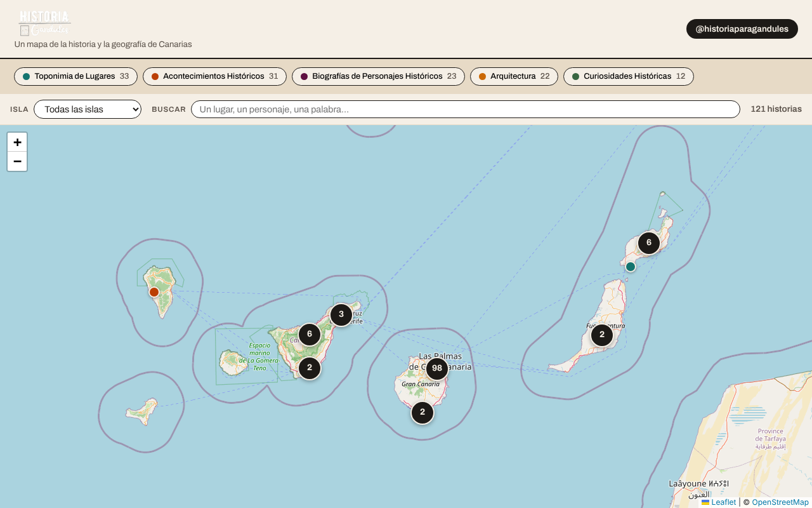
Task: Zoom in on the map
Action: pyautogui.click(x=17, y=142)
